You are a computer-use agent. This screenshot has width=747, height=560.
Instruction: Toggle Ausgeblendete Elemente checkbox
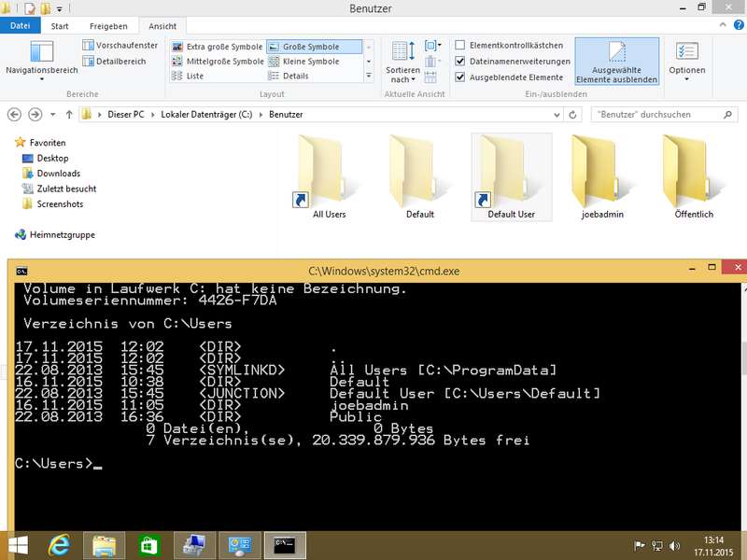pyautogui.click(x=460, y=77)
